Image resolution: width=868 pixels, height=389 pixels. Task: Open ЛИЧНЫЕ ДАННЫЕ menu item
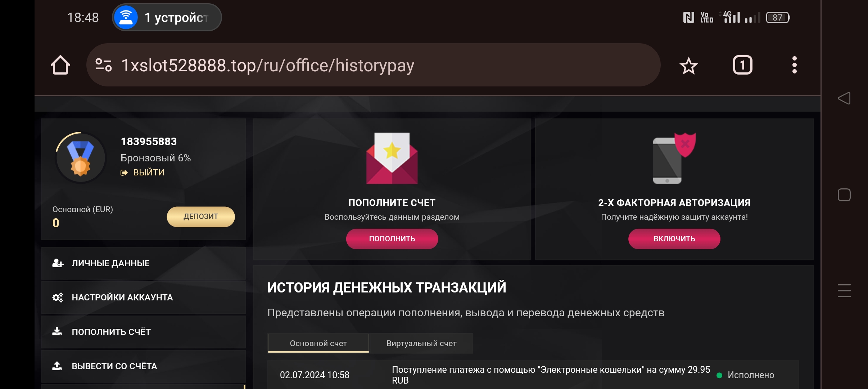144,263
